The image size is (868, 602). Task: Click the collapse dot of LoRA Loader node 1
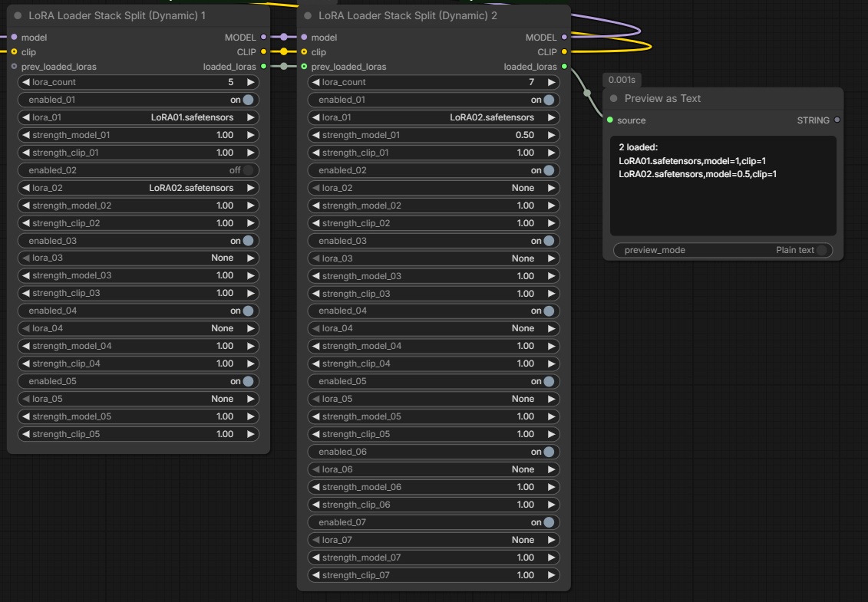pyautogui.click(x=18, y=15)
